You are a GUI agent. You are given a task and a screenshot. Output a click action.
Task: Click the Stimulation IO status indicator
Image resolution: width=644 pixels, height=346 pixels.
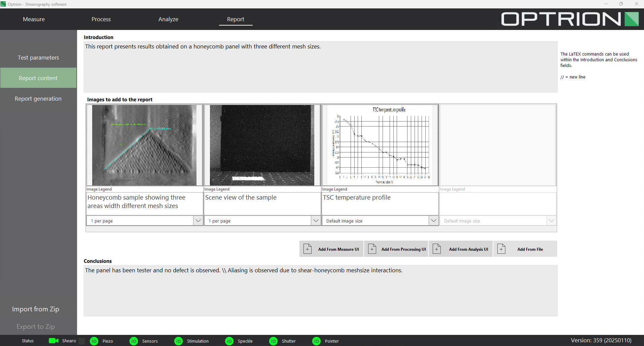coord(179,341)
